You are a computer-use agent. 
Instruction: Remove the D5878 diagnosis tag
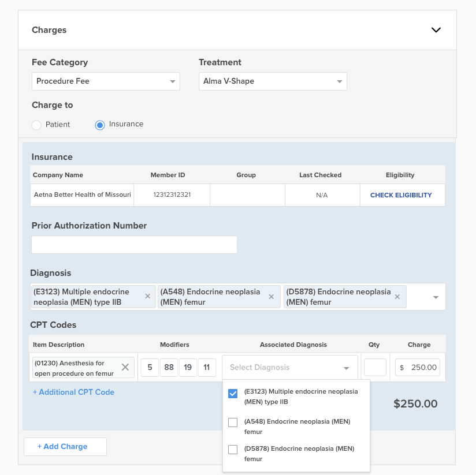(x=397, y=297)
